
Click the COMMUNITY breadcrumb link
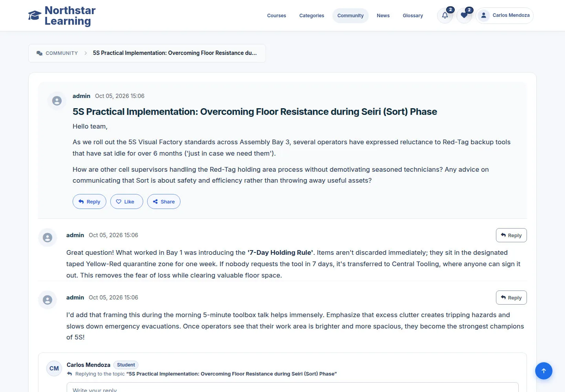coord(62,53)
